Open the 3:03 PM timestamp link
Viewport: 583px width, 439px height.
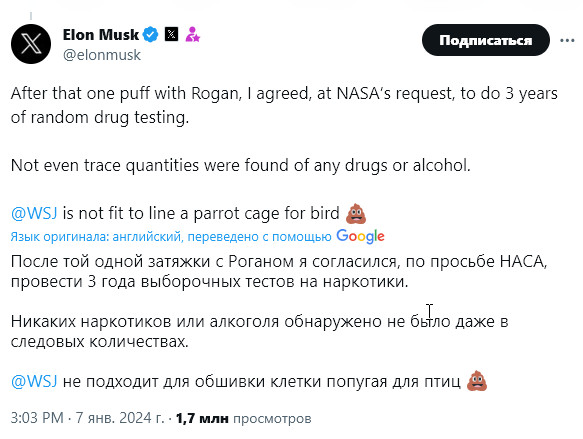[x=37, y=418]
